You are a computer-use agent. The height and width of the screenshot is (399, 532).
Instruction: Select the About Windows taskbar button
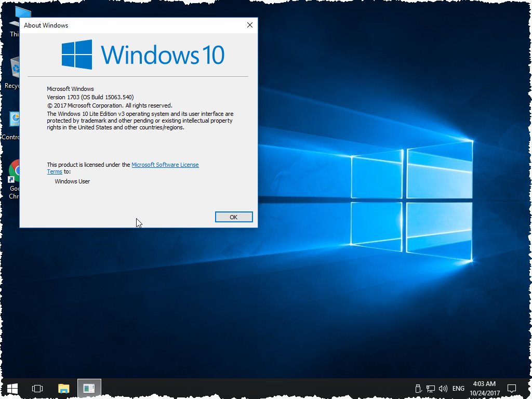(x=89, y=388)
